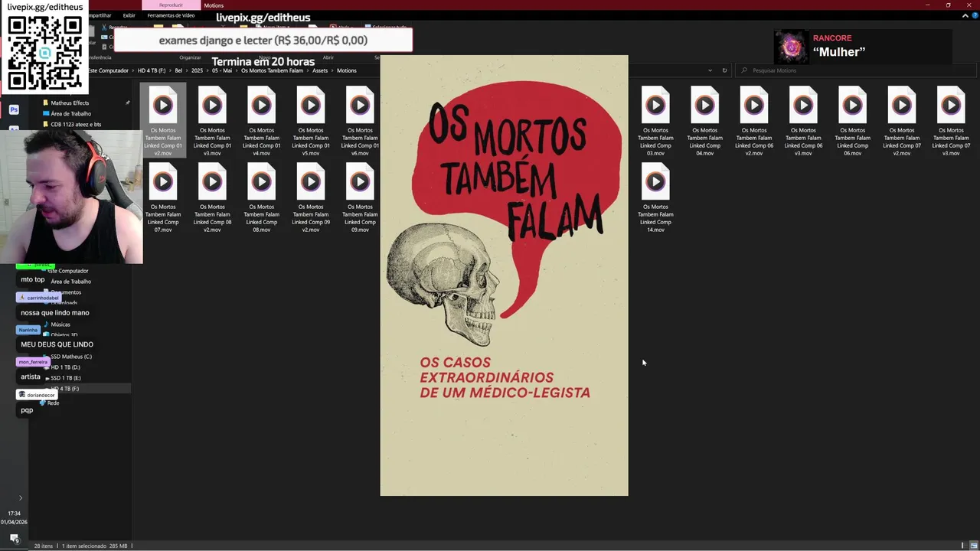The height and width of the screenshot is (551, 980).
Task: Open address bar history dropdown
Action: click(710, 70)
